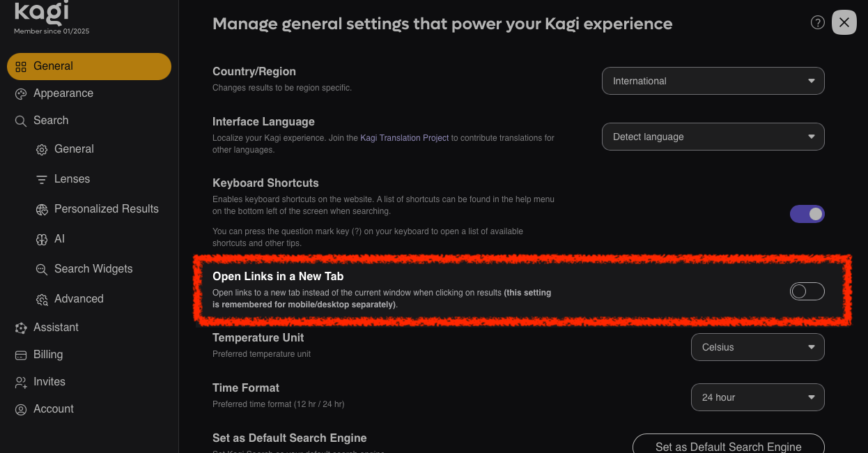Open the Country/Region dropdown
Viewport: 868px width, 453px height.
coord(713,81)
